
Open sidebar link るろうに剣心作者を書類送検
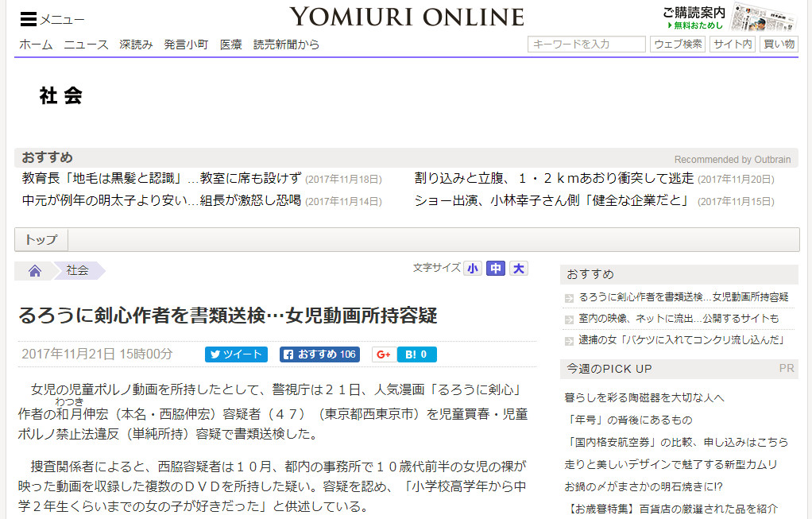(x=683, y=297)
